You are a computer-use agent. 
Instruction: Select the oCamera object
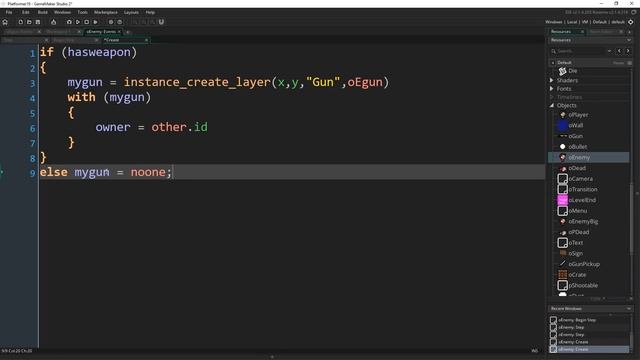580,179
